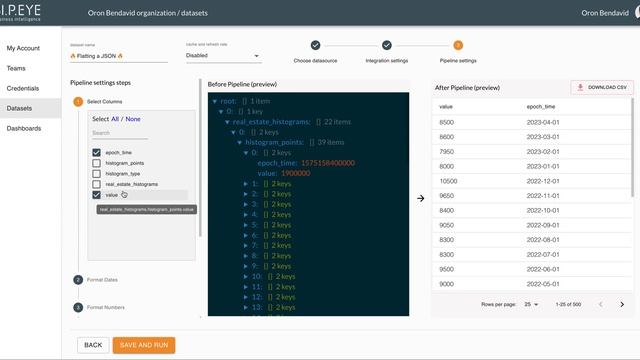Image resolution: width=640 pixels, height=360 pixels.
Task: Click the 2022-11-01 date cell
Action: [x=543, y=196]
